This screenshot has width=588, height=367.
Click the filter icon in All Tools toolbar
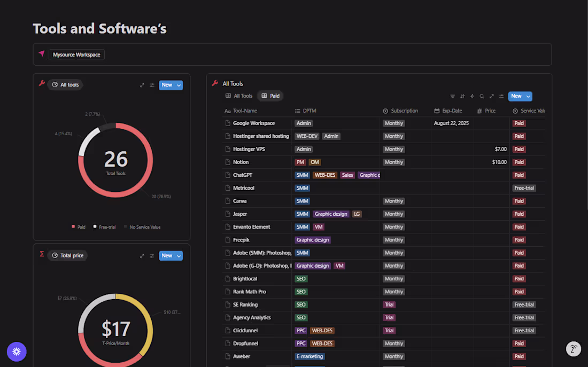tap(452, 96)
